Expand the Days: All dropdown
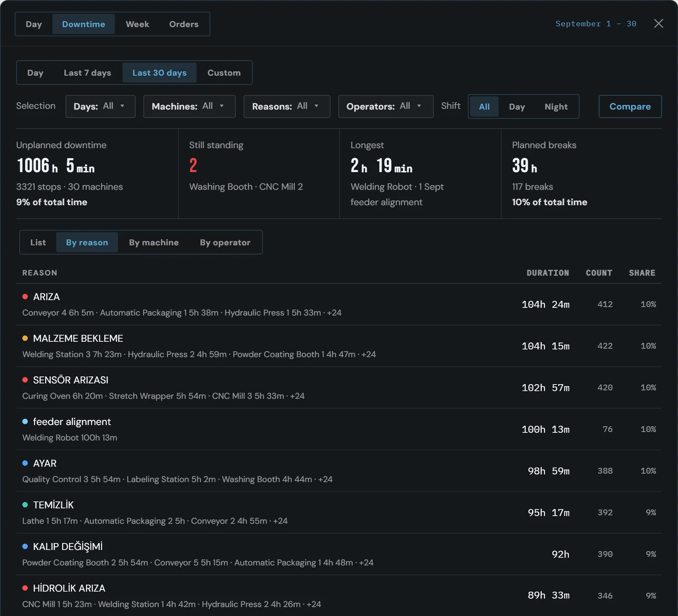The width and height of the screenshot is (678, 616). 100,106
